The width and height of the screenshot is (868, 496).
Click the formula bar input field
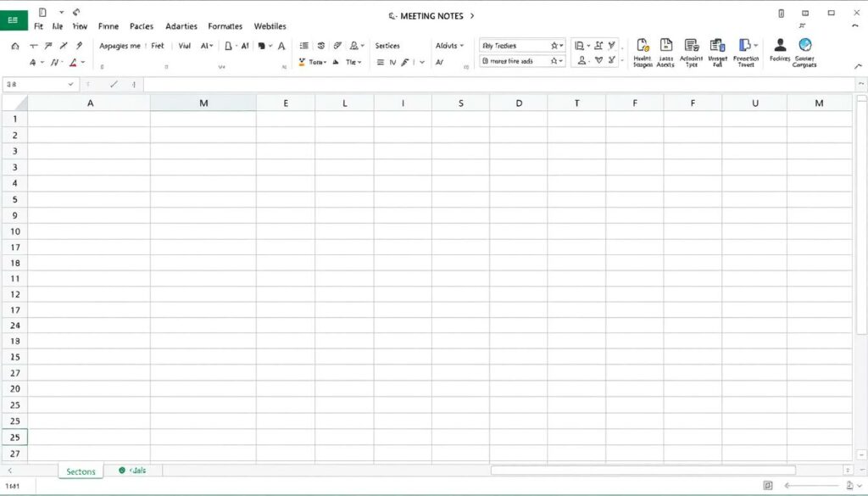[498, 84]
